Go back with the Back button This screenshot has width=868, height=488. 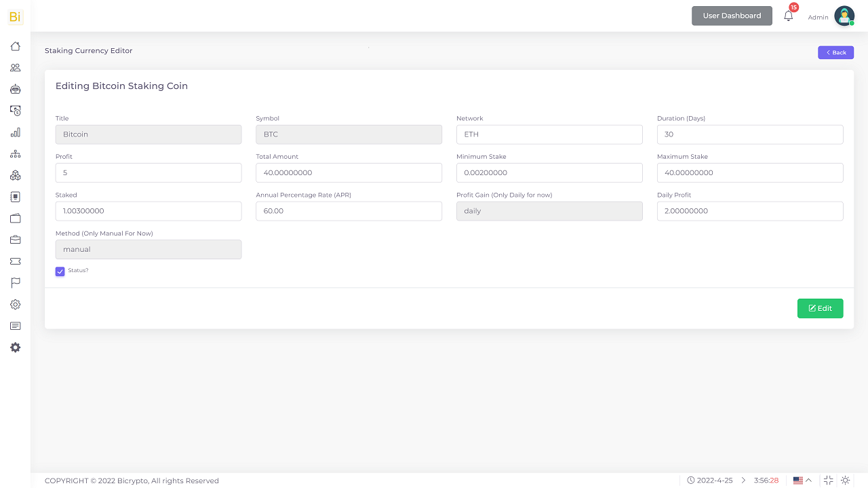[835, 52]
